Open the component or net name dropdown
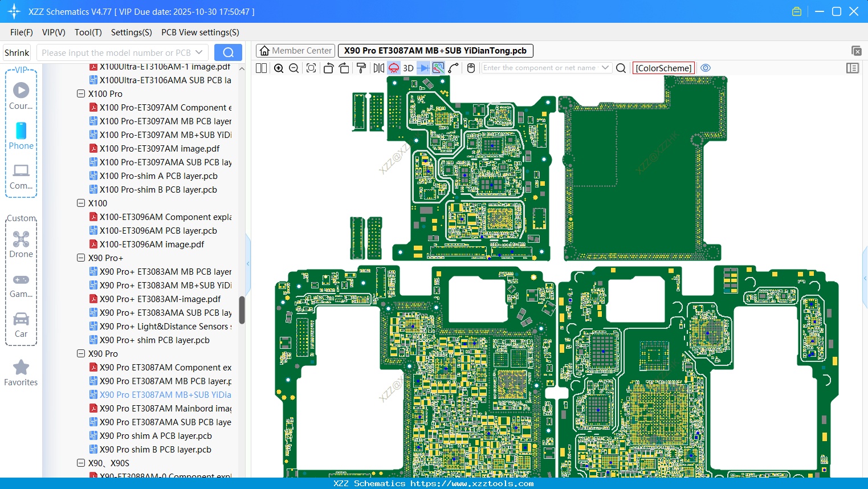The width and height of the screenshot is (868, 489). point(605,68)
